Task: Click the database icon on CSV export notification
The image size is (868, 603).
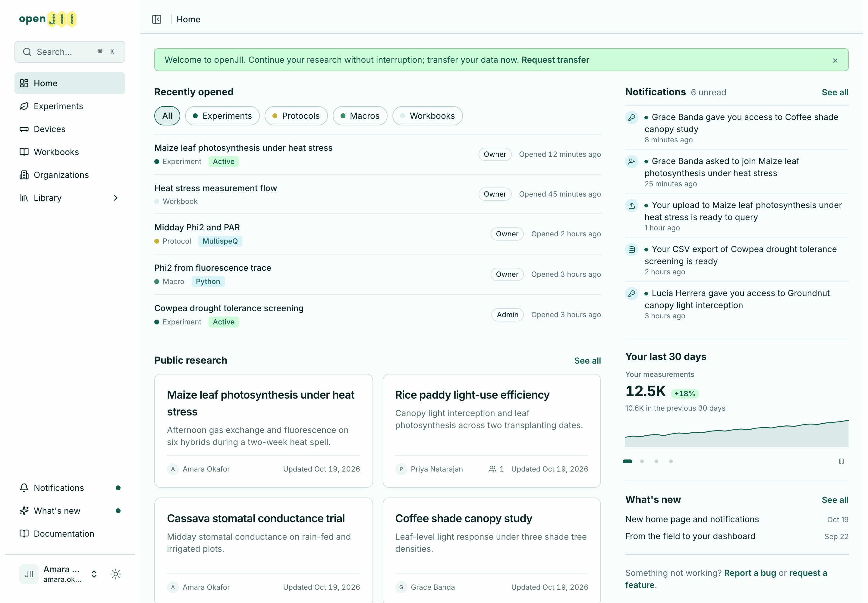Action: click(x=631, y=250)
